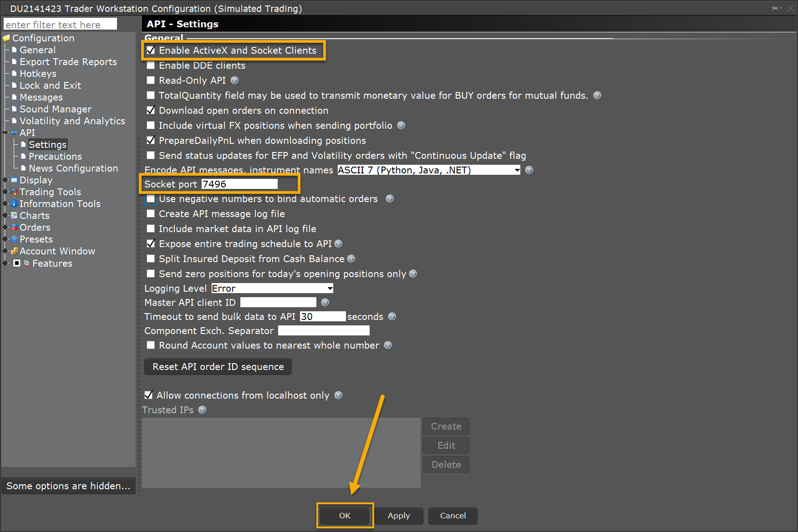798x532 pixels.
Task: Enable Create API message log file
Action: point(151,213)
